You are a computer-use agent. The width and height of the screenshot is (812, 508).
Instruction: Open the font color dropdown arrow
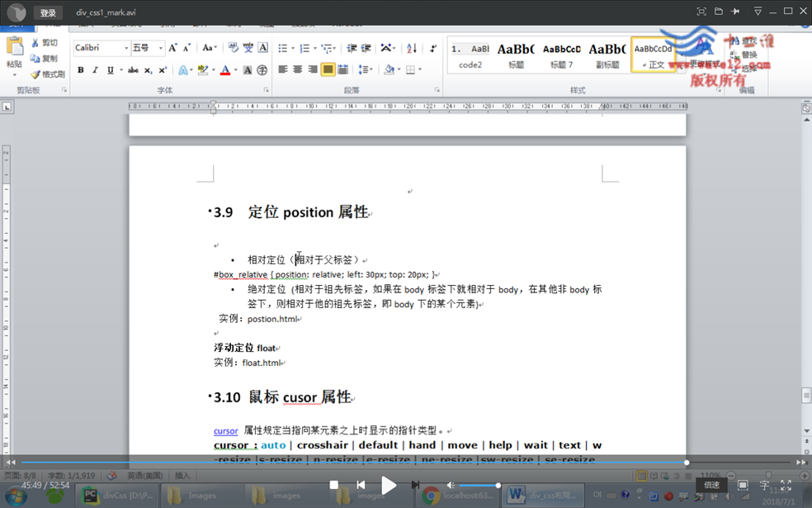(235, 70)
